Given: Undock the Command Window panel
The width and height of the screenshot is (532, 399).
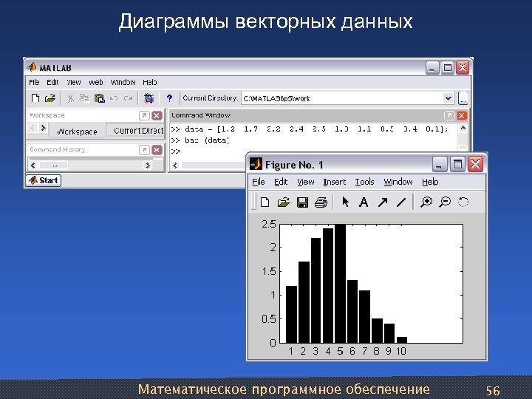Looking at the screenshot, I should tap(449, 116).
